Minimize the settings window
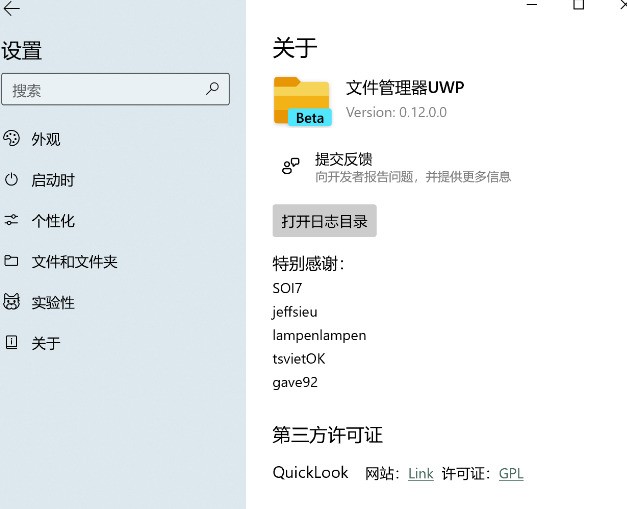Screen dimensions: 627x509 [532, 4]
